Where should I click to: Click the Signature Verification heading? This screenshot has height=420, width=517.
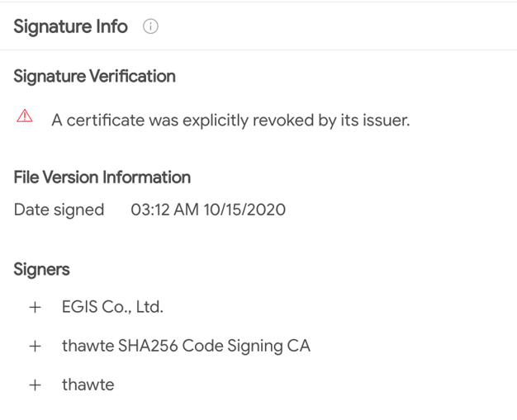pyautogui.click(x=94, y=77)
